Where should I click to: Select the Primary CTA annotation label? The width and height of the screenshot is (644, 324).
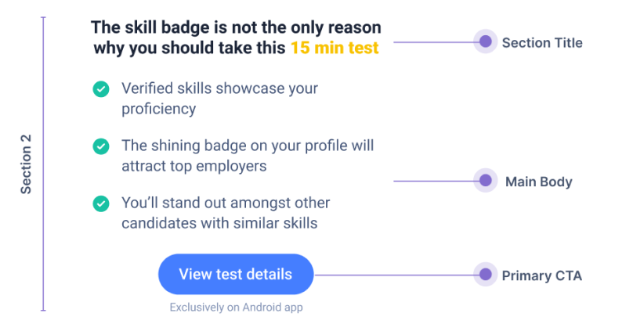(x=541, y=275)
